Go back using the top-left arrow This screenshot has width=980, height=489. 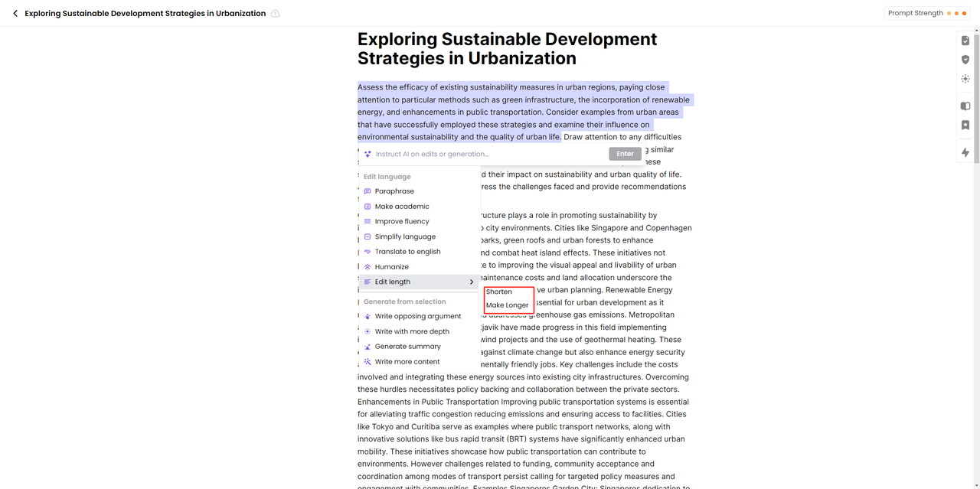15,13
